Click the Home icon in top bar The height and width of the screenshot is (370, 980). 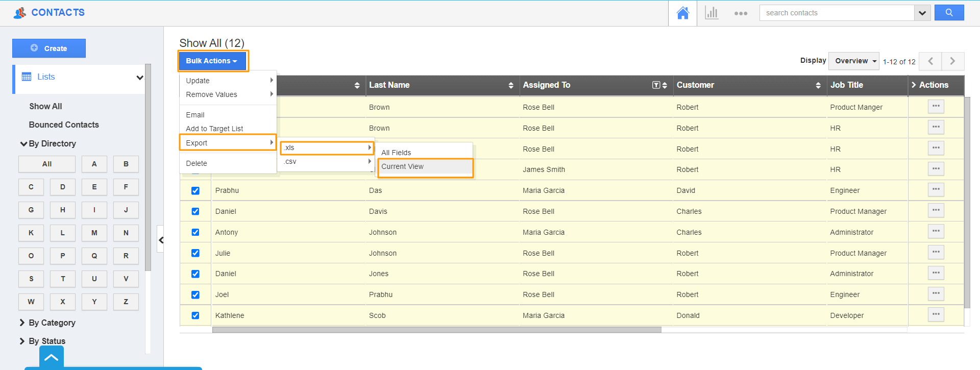682,13
